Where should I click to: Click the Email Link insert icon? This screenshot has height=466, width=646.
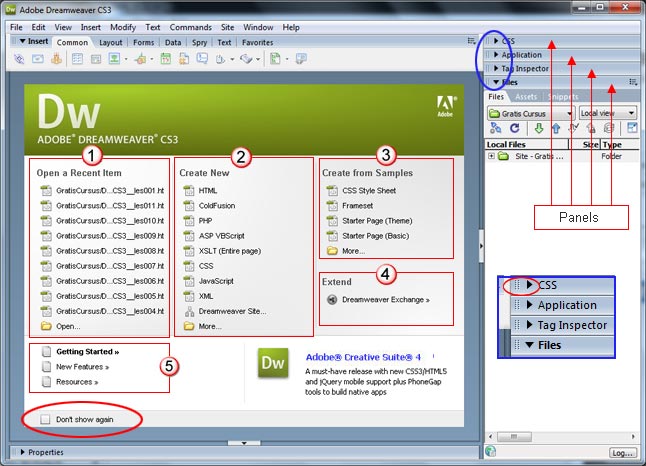click(38, 59)
